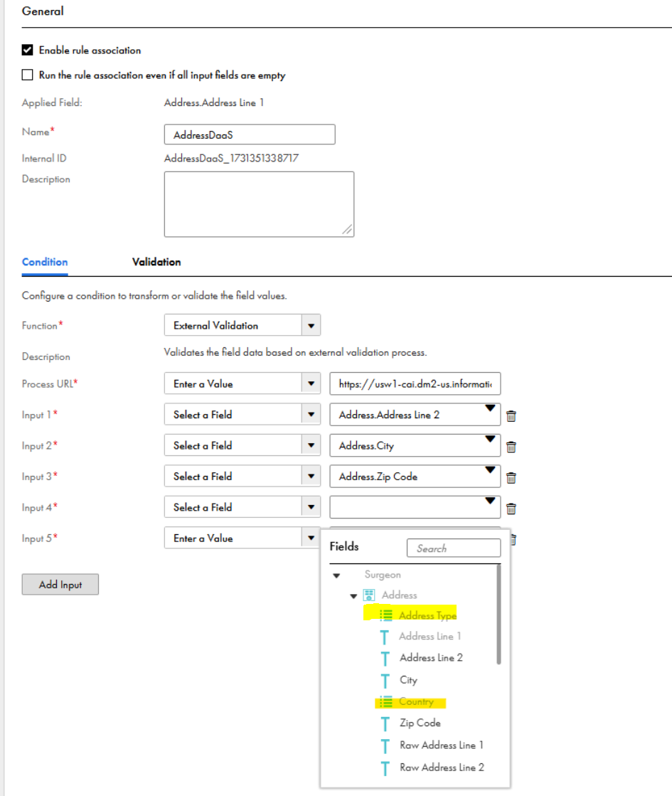Click the Fields popup scrollbar
The height and width of the screenshot is (796, 672).
tap(498, 615)
